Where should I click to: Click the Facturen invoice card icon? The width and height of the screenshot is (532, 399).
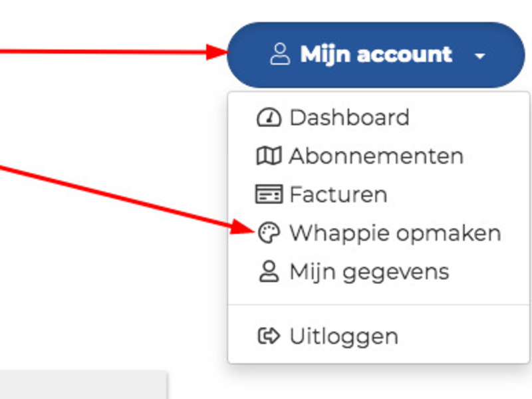[x=269, y=194]
